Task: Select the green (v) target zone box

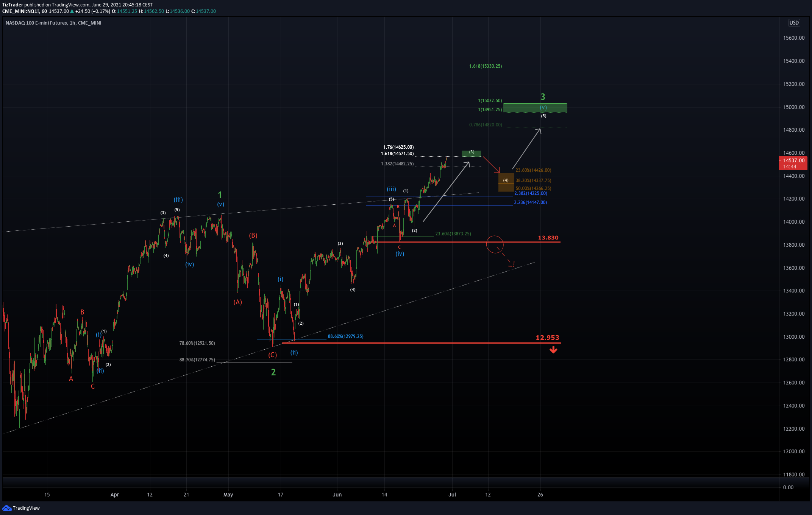Action: [x=535, y=107]
